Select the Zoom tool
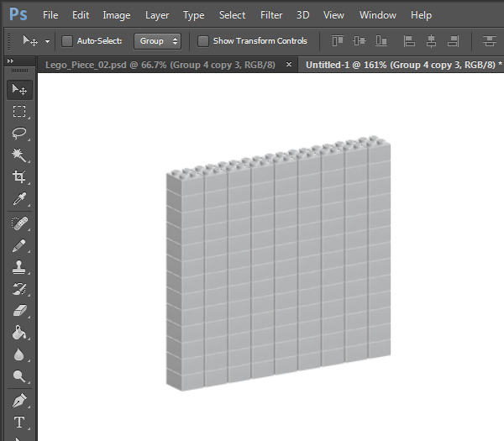This screenshot has height=441, width=504. pos(19,376)
